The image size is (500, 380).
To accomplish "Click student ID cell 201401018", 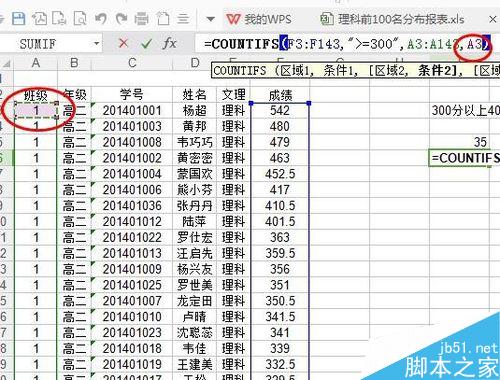I will (x=132, y=349).
